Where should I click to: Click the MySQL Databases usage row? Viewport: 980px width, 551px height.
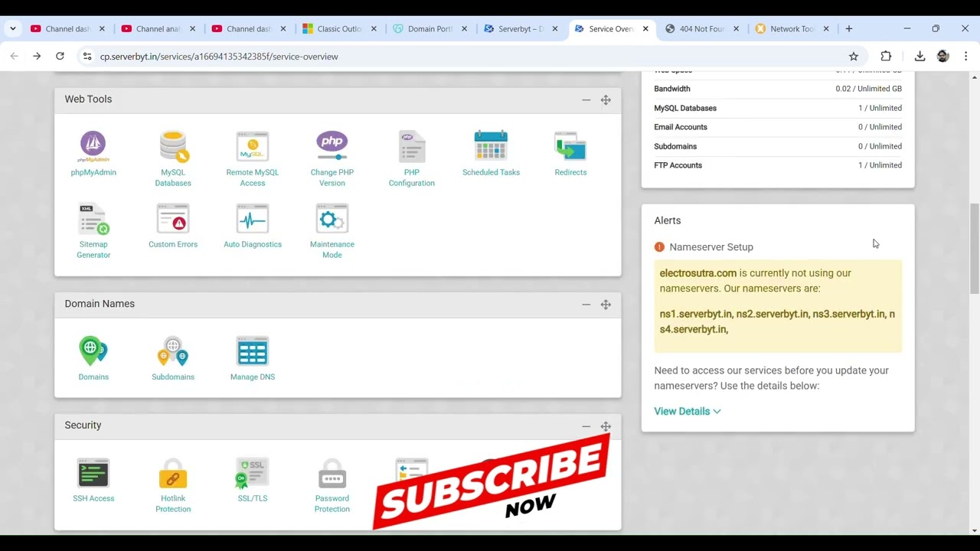[x=778, y=108]
